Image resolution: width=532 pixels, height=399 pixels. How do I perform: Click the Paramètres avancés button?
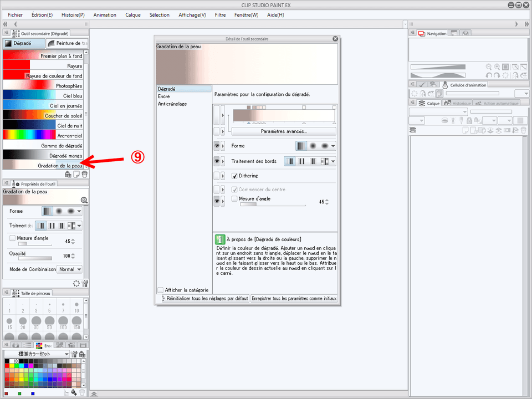tap(283, 131)
